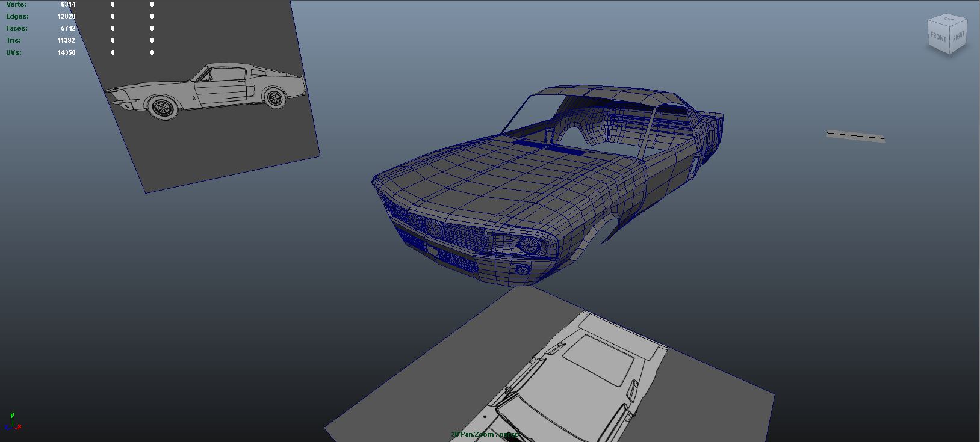Click the "2D Pan/Zoom : persp" camera label
The width and height of the screenshot is (980, 442).
click(485, 434)
